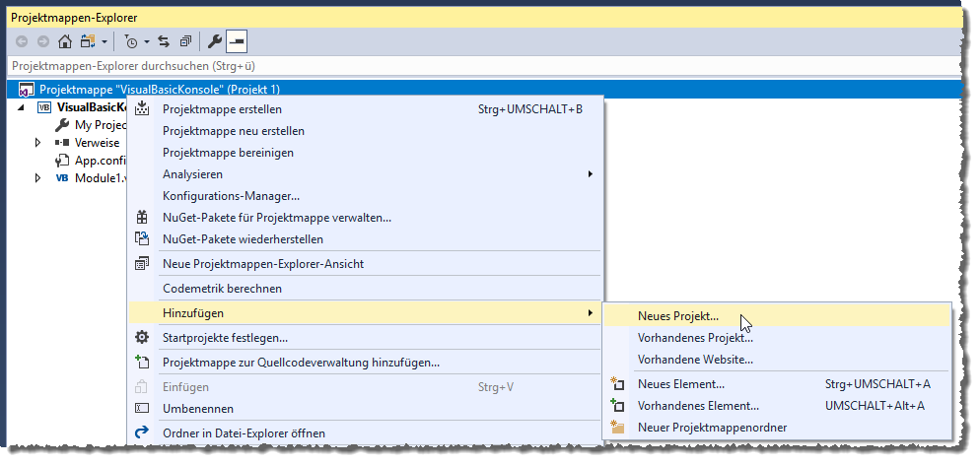Screen dimensions: 980x465
Task: Click the VB file icon beside Module1
Action: (x=62, y=178)
